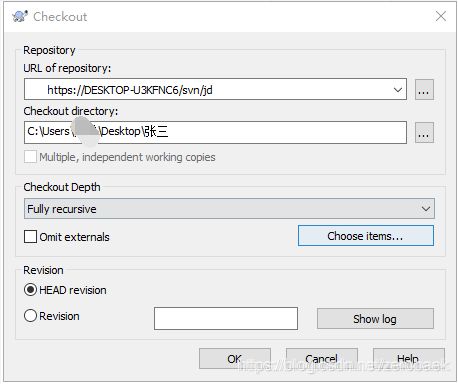Enable the Omit externals checkbox
The height and width of the screenshot is (384, 458).
(30, 237)
